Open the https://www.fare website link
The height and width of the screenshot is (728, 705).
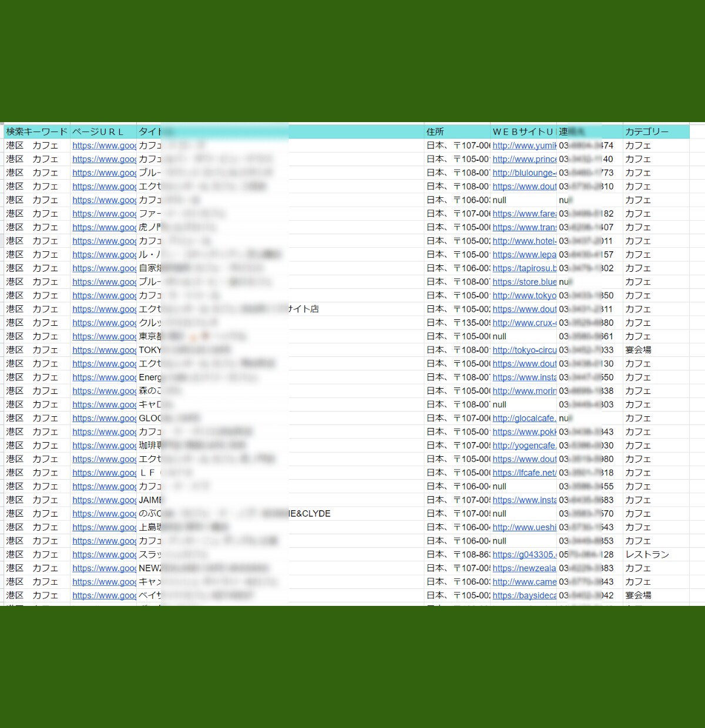[x=525, y=214]
